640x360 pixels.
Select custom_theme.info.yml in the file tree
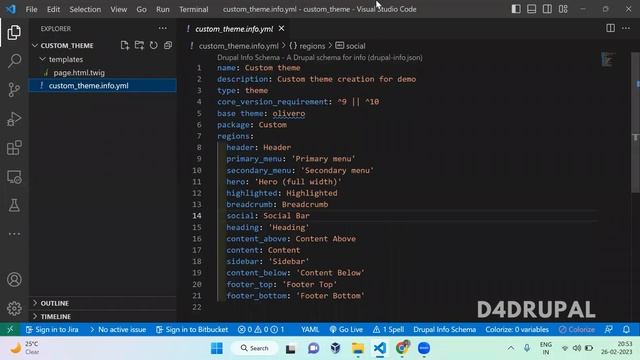pyautogui.click(x=102, y=86)
